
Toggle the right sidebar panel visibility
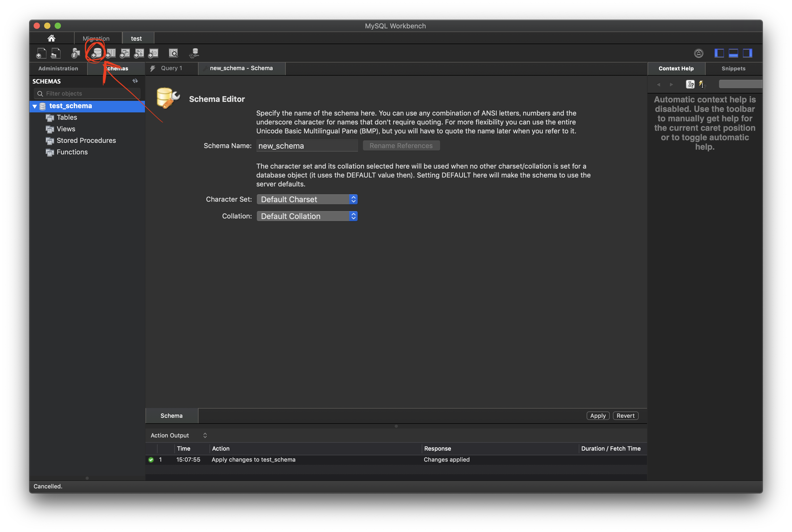748,53
